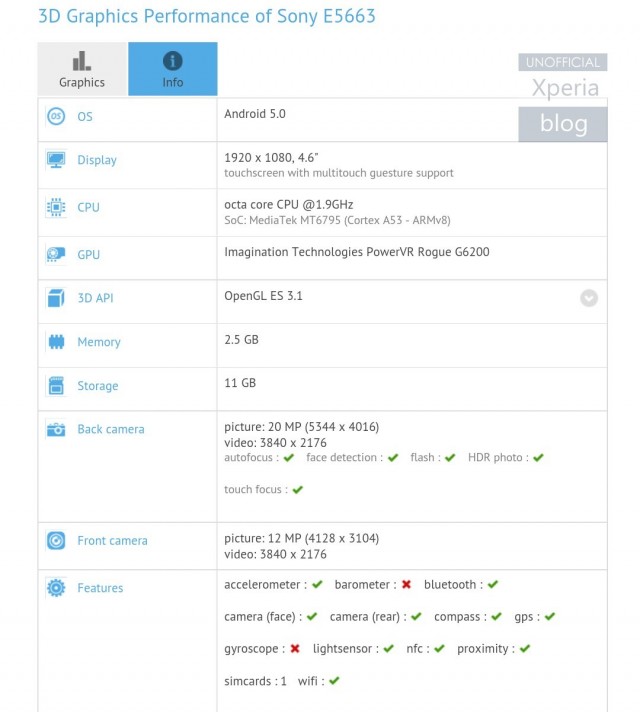This screenshot has width=640, height=712.
Task: Click the Features label text
Action: click(100, 588)
